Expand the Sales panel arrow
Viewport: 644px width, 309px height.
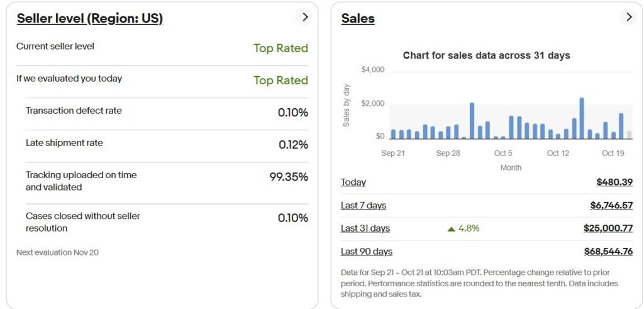pos(628,18)
